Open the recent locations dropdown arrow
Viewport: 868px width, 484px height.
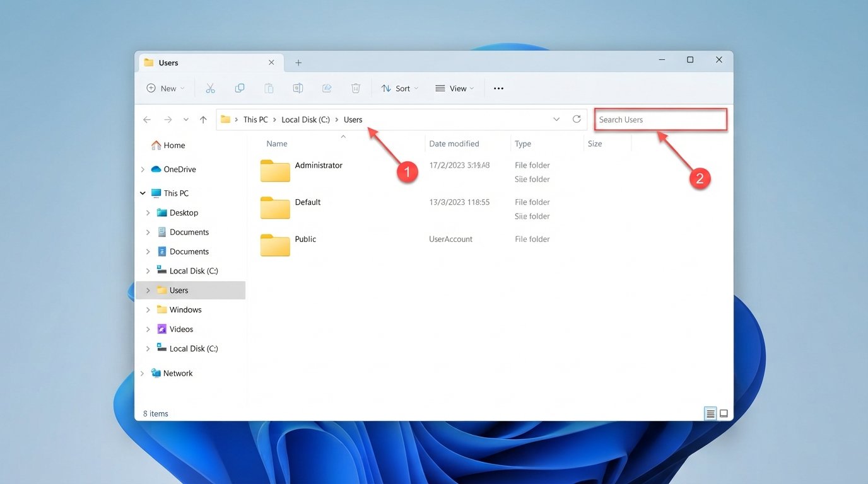[x=185, y=120]
